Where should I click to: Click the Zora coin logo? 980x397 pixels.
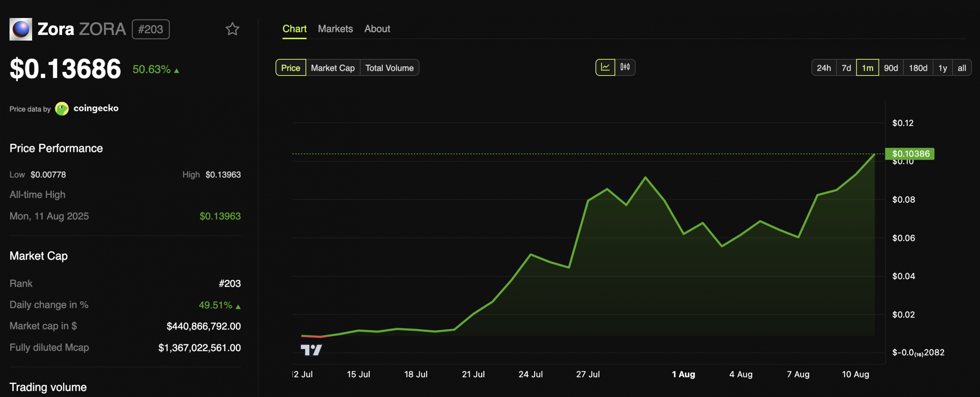point(21,29)
